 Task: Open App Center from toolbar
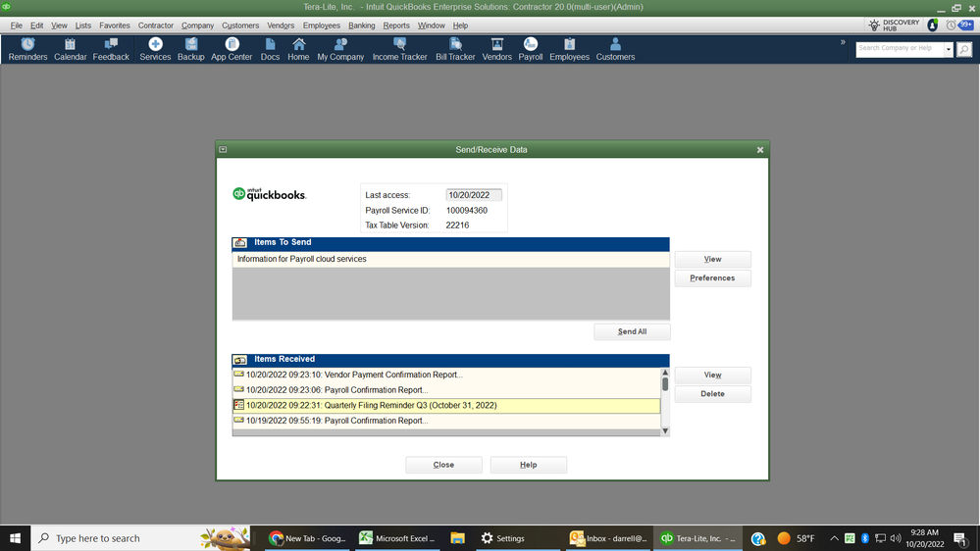coord(232,49)
